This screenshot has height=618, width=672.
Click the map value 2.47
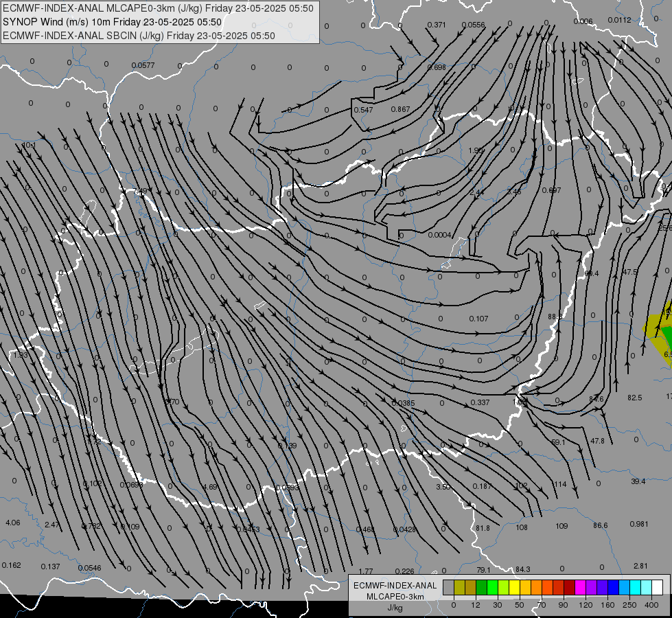pyautogui.click(x=52, y=525)
